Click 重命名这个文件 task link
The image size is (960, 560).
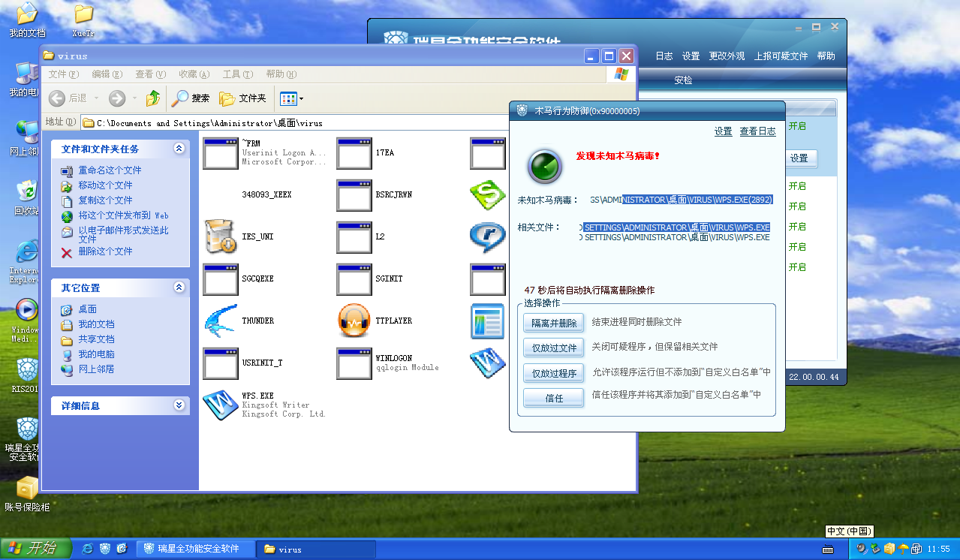110,170
